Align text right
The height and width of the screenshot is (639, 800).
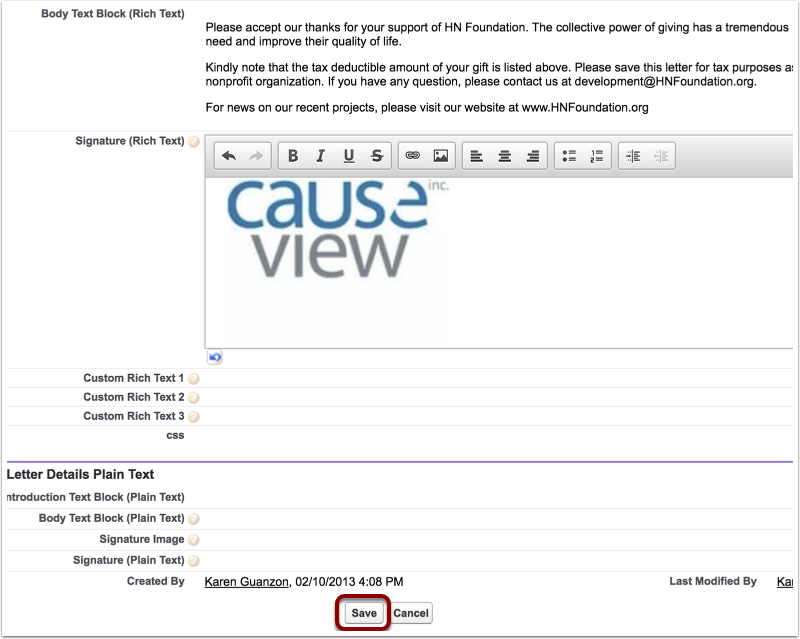[533, 156]
